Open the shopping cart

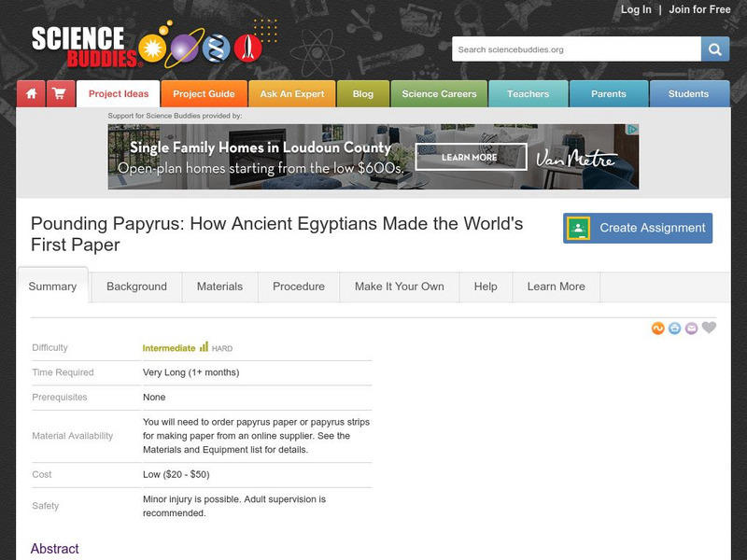click(x=60, y=93)
